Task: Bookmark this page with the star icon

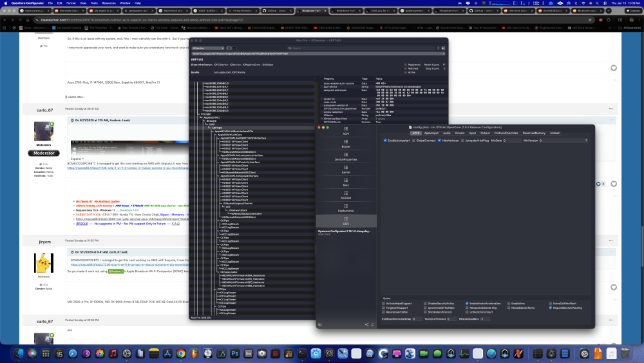Action: [590, 20]
